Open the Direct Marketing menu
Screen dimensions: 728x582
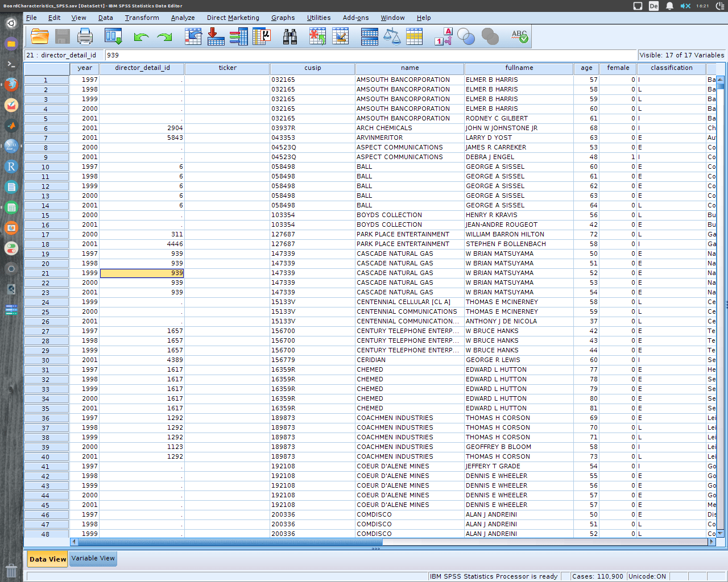click(x=233, y=18)
